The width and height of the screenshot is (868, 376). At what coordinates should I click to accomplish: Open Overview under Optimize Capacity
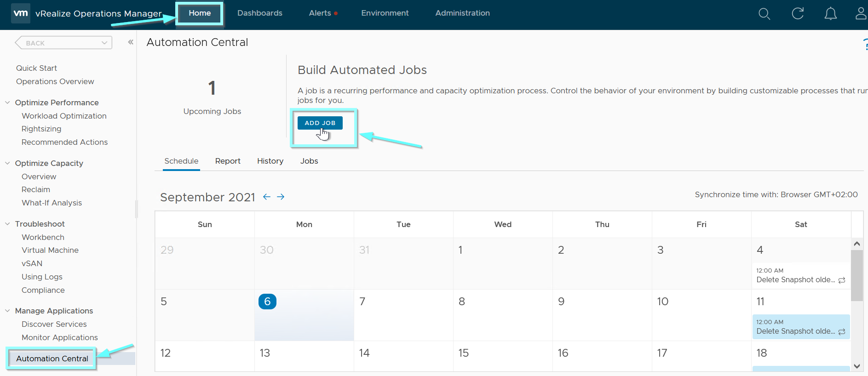coord(39,177)
